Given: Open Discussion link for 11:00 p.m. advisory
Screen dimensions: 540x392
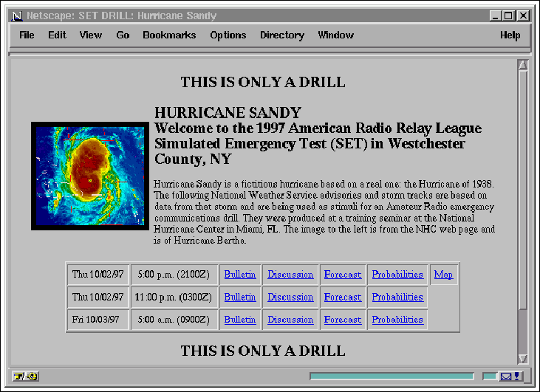Looking at the screenshot, I should point(290,297).
